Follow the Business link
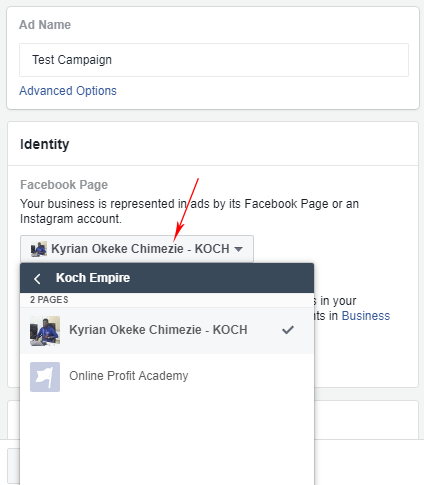Image resolution: width=424 pixels, height=485 pixels. tap(366, 316)
